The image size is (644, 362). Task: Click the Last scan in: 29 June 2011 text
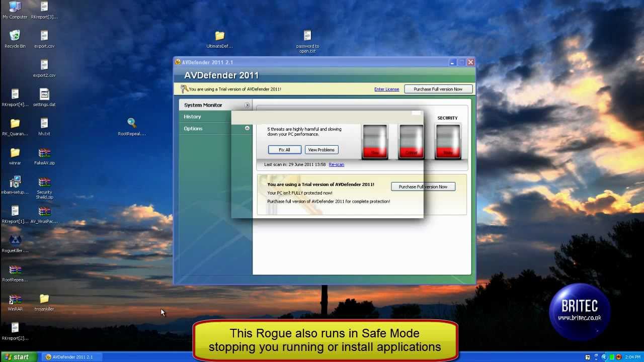pos(295,164)
